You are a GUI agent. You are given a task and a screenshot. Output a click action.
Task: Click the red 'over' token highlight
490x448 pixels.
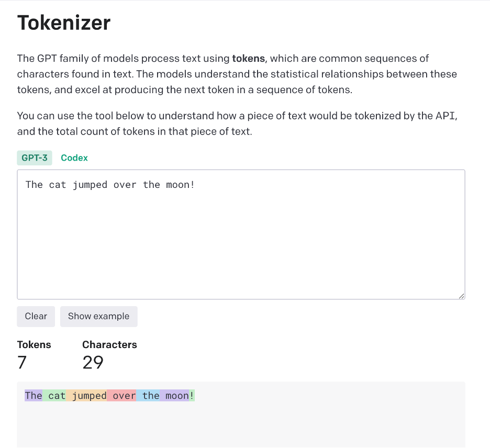point(123,395)
